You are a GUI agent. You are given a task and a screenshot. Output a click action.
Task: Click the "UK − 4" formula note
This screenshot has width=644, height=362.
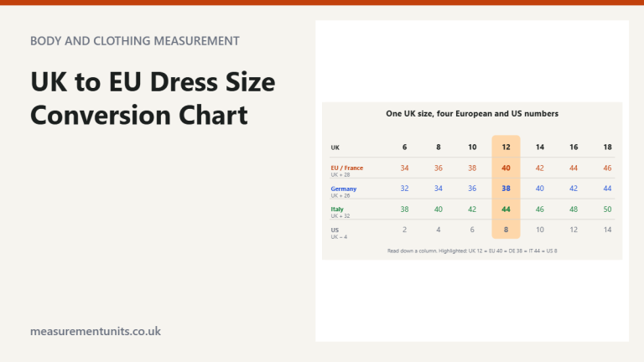click(x=339, y=237)
